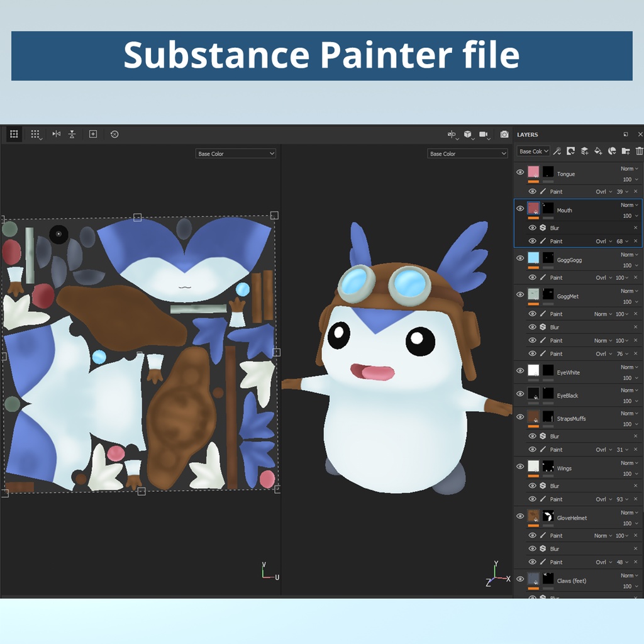Open the Layers channel Base Color dropdown

(533, 151)
